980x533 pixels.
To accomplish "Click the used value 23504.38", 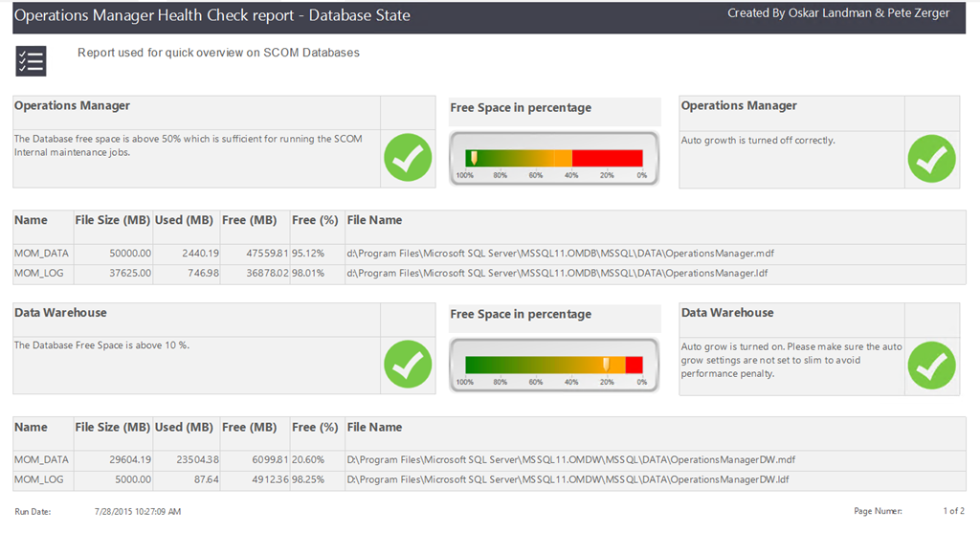I will click(x=197, y=459).
